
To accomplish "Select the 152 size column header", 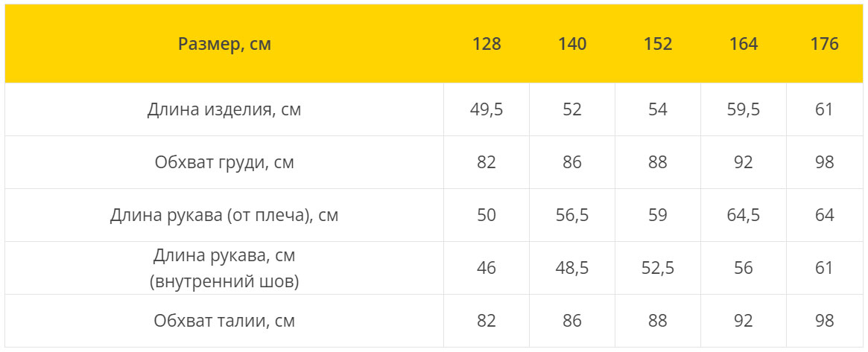I will pyautogui.click(x=658, y=44).
